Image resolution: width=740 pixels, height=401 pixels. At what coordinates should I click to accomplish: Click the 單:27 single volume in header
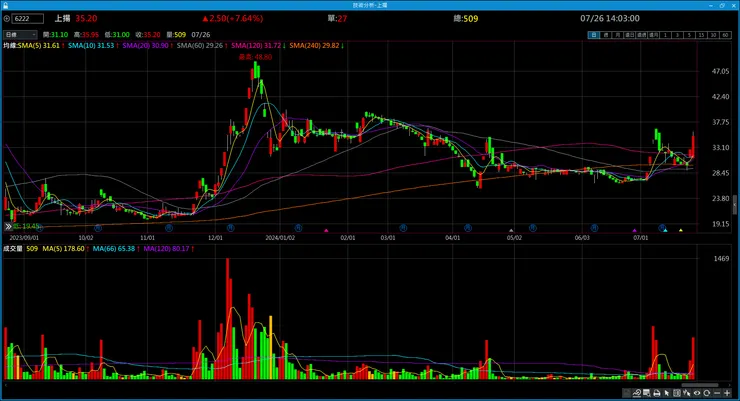(x=337, y=19)
